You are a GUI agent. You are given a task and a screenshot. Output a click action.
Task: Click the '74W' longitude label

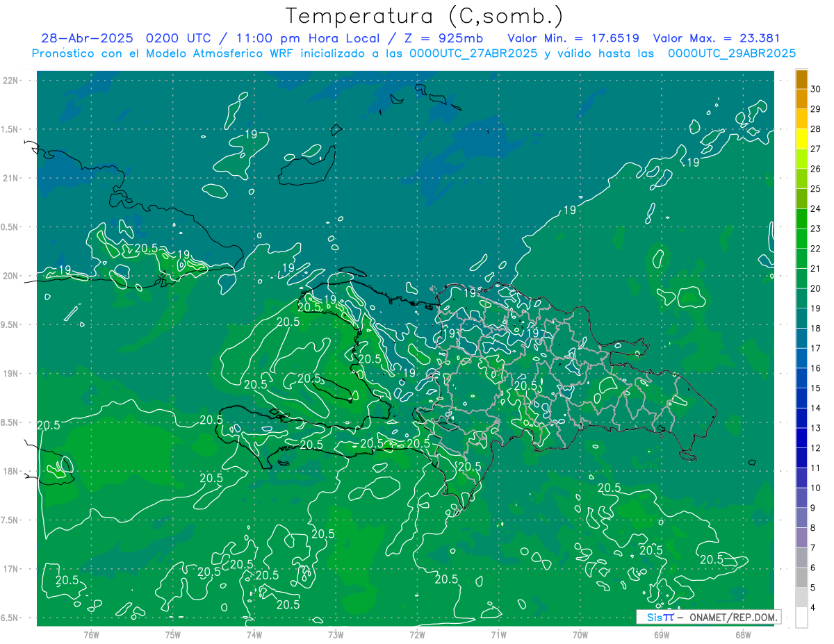[254, 635]
